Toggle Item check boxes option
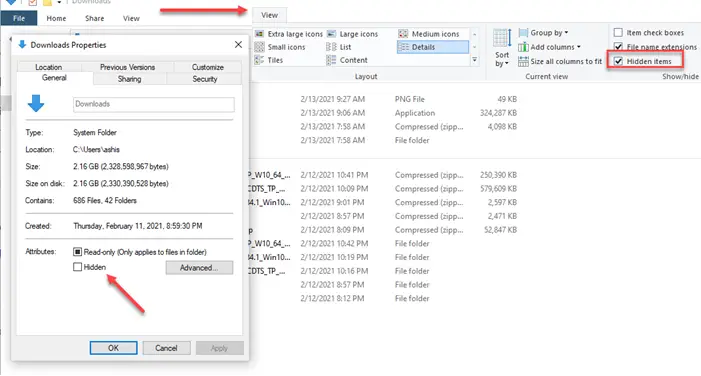This screenshot has height=376, width=701. point(618,33)
